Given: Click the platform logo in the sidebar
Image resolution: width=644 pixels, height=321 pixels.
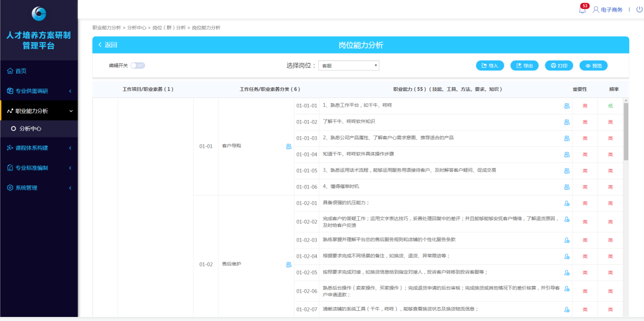Looking at the screenshot, I should tap(39, 14).
